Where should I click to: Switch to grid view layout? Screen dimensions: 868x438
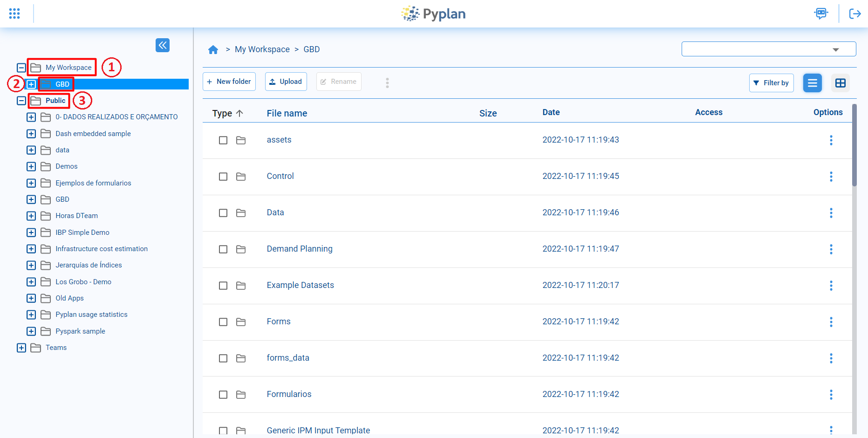click(841, 83)
